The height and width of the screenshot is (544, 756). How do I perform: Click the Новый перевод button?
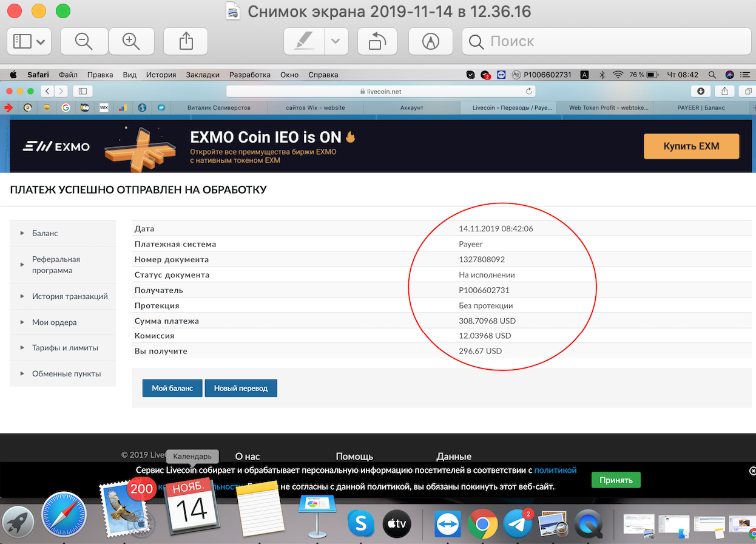tap(241, 388)
